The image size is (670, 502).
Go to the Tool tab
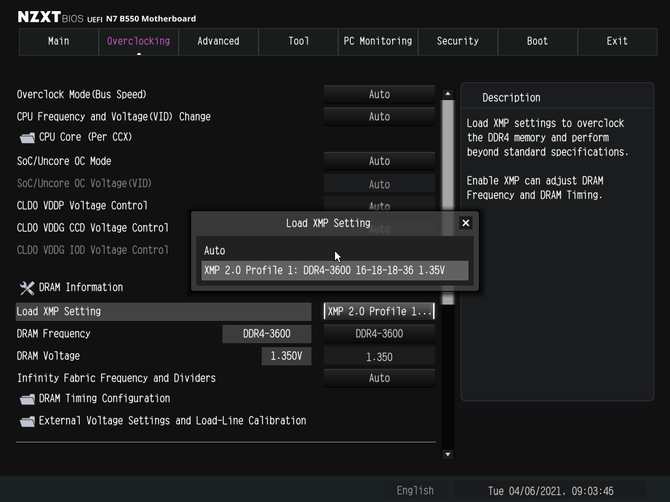click(x=298, y=41)
